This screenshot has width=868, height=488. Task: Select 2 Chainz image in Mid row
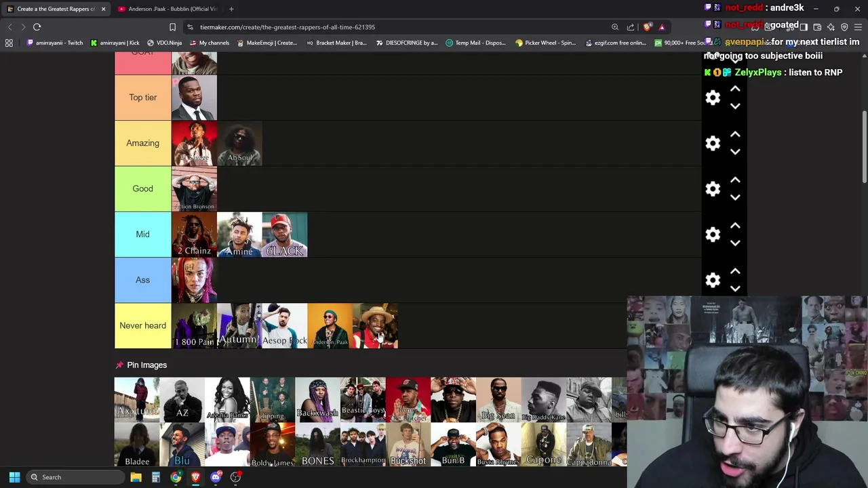[194, 235]
